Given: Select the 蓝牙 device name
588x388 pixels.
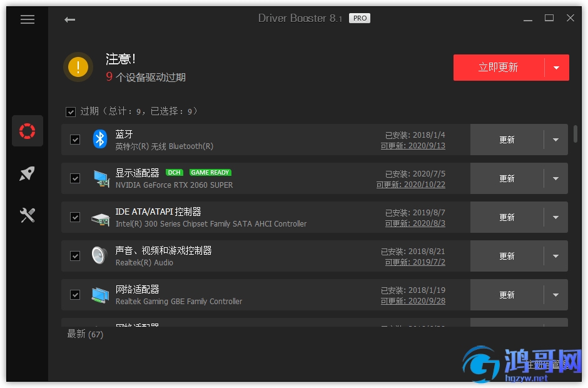Looking at the screenshot, I should pos(124,134).
